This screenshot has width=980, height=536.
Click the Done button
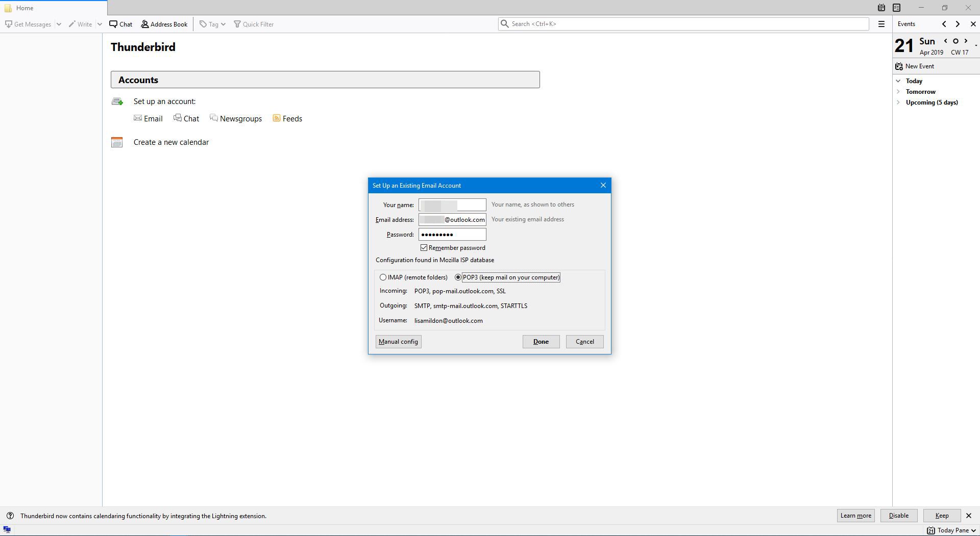541,342
